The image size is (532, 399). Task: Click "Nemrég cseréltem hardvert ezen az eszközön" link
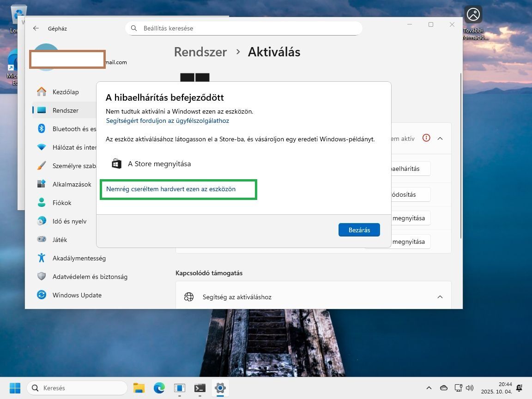click(x=171, y=189)
